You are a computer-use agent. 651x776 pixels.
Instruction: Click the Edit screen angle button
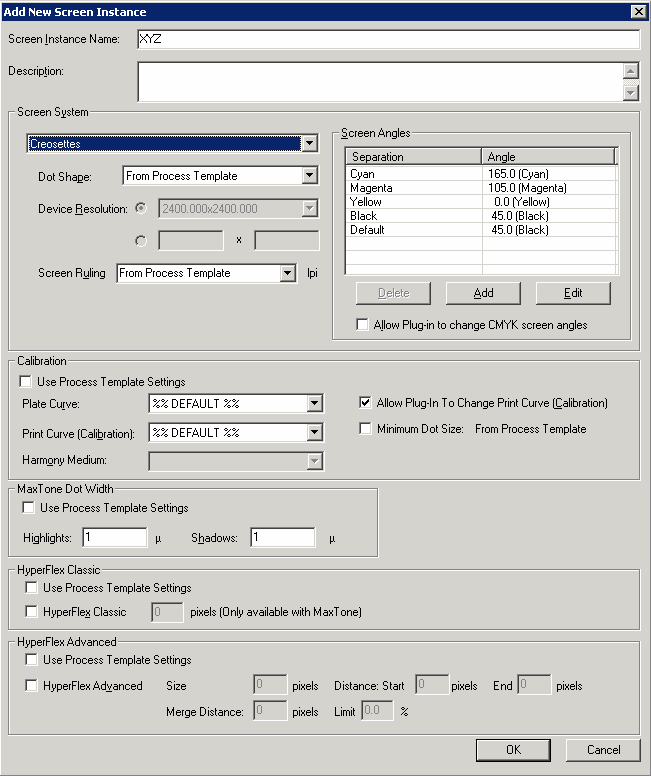(573, 293)
